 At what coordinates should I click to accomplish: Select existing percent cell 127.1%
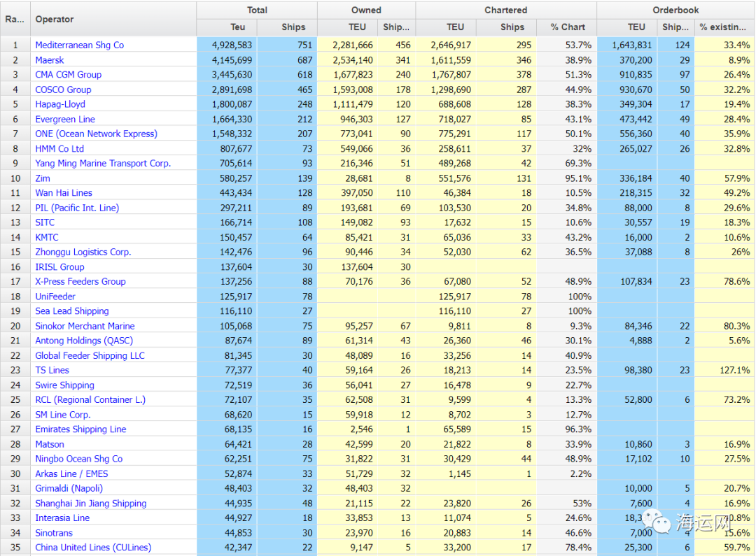coord(724,371)
